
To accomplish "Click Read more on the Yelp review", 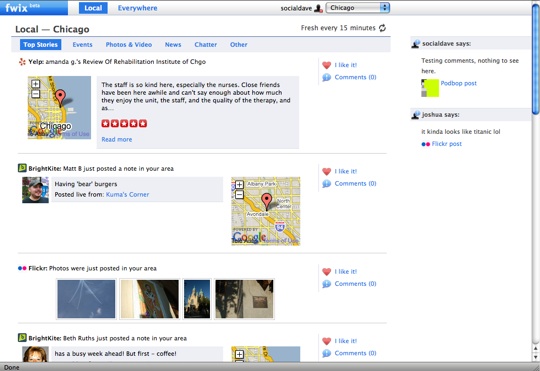I will [117, 140].
